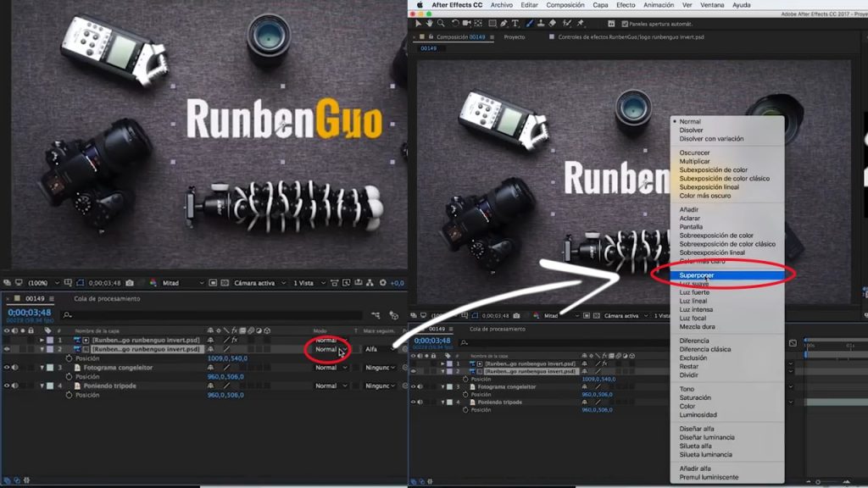Toggle visibility eye of Fotograma congeleitor in right timeline

click(x=413, y=386)
